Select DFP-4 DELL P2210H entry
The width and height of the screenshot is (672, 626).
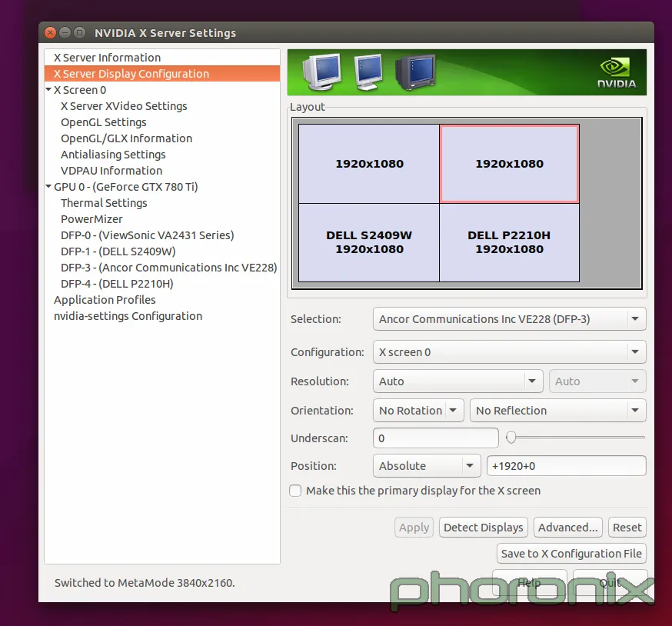click(117, 284)
